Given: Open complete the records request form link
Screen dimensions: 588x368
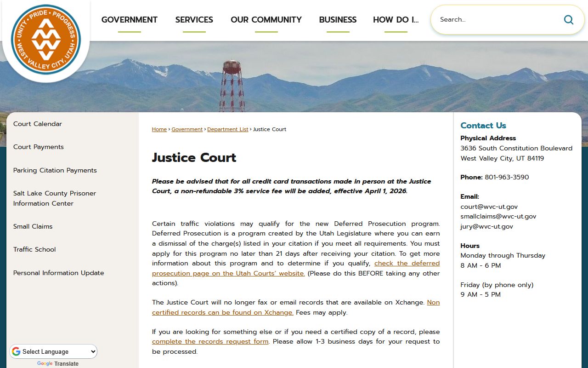Looking at the screenshot, I should (x=210, y=341).
